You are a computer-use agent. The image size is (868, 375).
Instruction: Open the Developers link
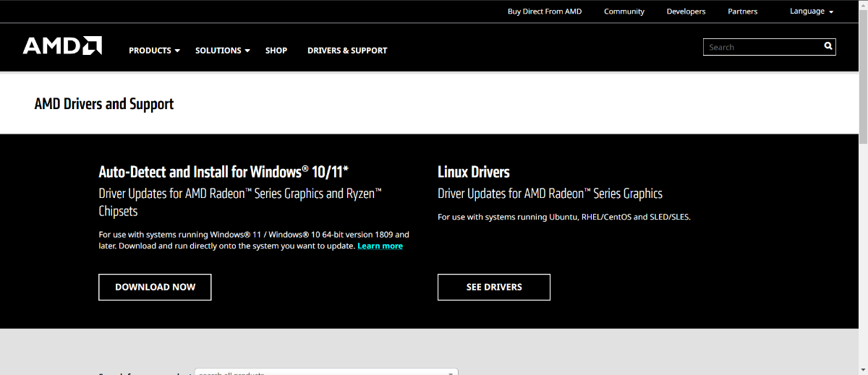click(686, 12)
